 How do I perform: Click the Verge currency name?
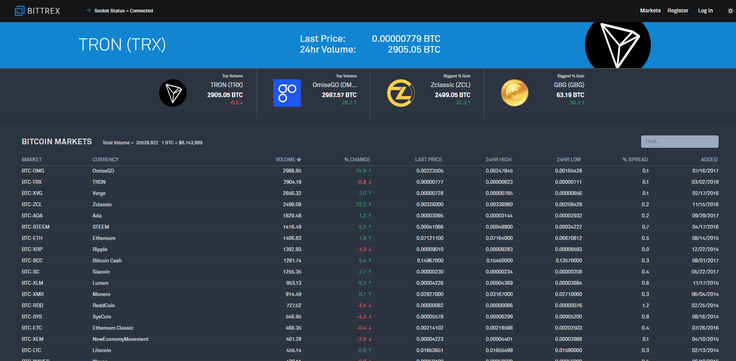pyautogui.click(x=99, y=193)
